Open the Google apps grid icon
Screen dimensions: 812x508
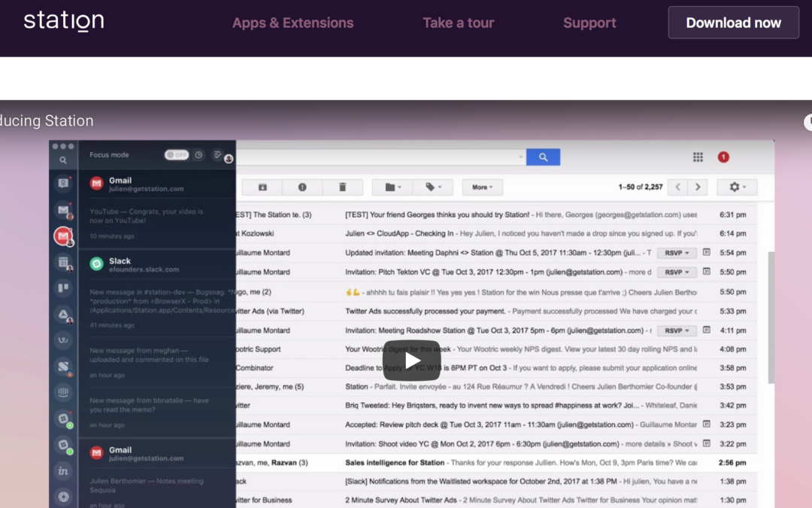698,157
